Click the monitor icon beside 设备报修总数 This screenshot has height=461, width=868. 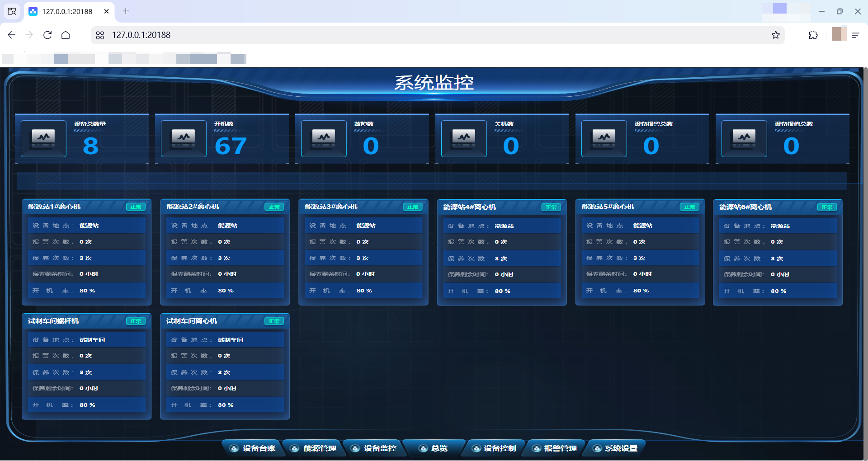pos(744,139)
